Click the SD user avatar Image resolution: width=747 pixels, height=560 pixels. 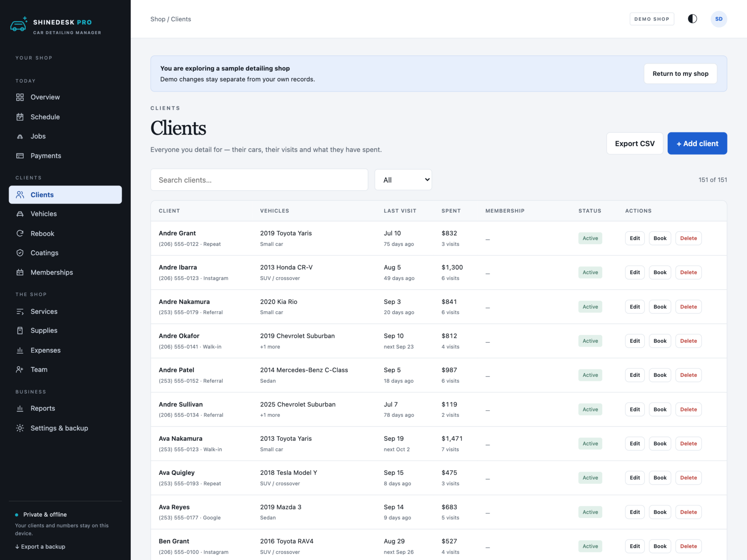(x=719, y=19)
